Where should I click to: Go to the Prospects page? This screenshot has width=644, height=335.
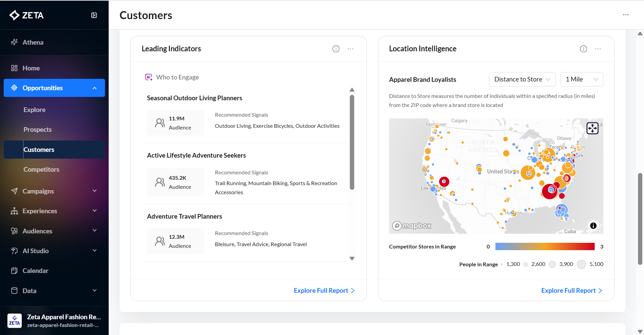(x=38, y=129)
